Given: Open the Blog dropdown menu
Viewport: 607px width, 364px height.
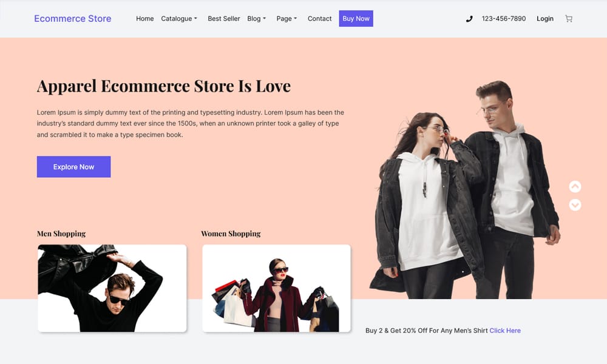Looking at the screenshot, I should click(x=256, y=19).
